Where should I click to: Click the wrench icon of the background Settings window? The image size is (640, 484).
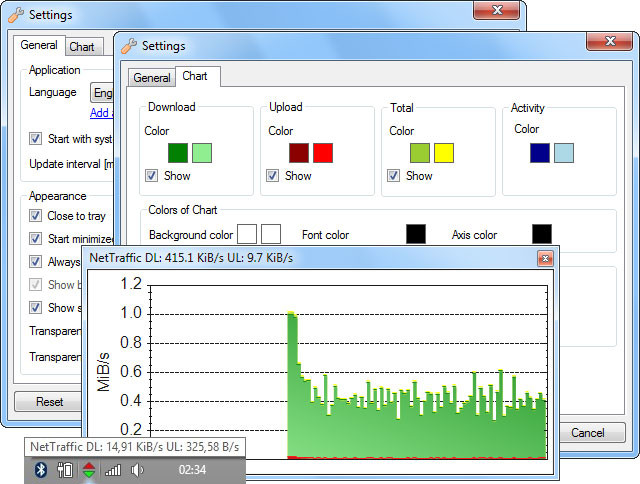[15, 15]
